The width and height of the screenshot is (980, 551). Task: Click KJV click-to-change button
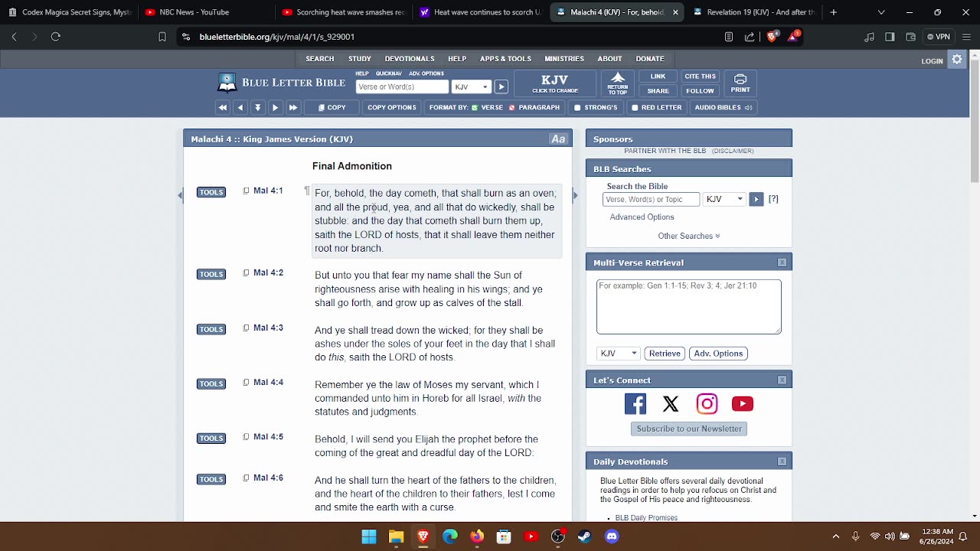click(555, 83)
